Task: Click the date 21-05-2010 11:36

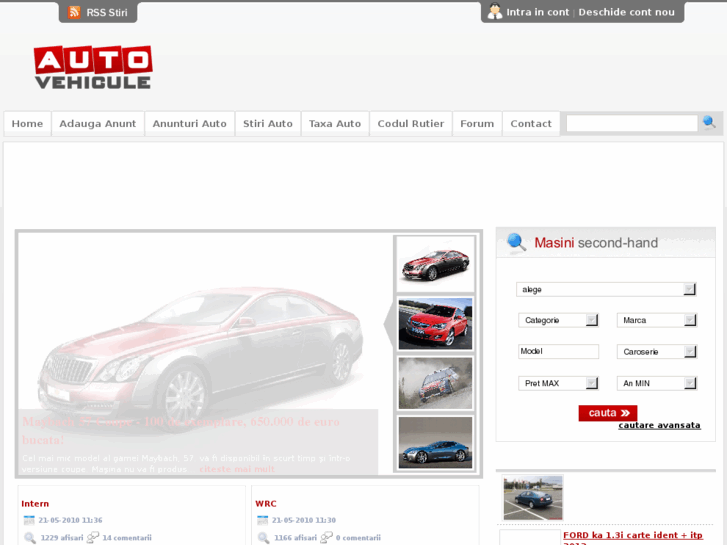Action: 70,520
